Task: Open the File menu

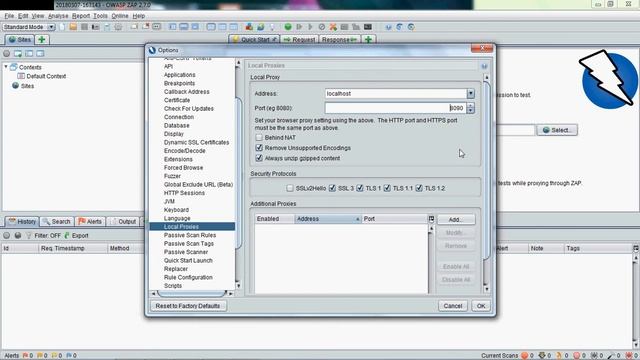Action: (x=9, y=16)
